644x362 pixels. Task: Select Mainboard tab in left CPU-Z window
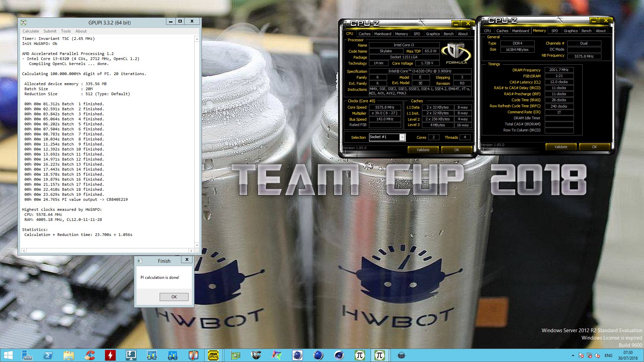[383, 34]
